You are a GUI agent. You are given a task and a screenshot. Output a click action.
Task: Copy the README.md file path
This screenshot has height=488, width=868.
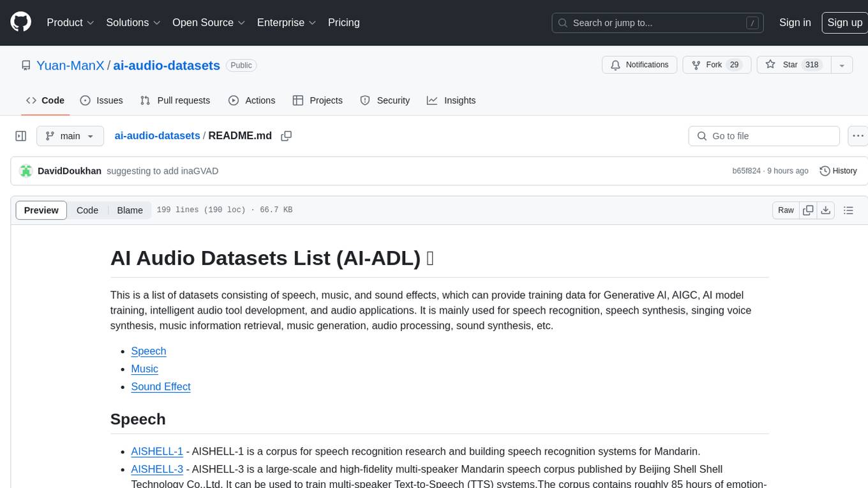(287, 136)
